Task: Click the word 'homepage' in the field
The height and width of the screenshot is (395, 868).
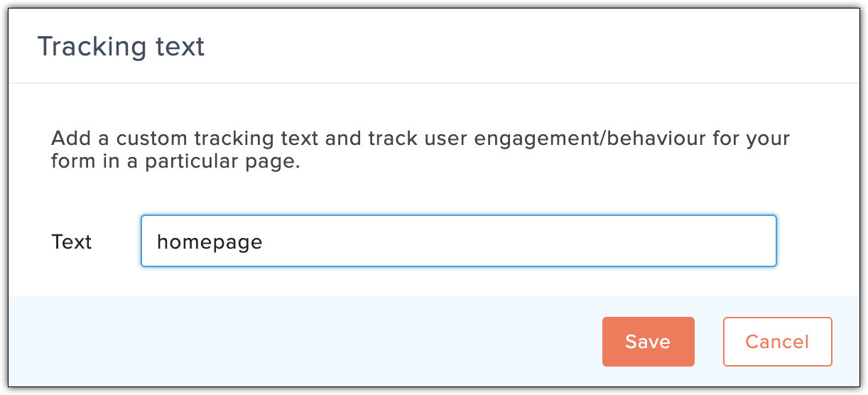Action: [x=210, y=242]
